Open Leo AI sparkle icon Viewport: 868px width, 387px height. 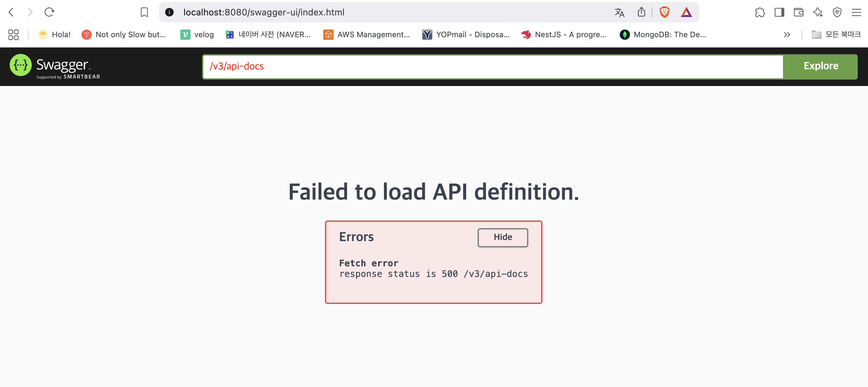click(818, 13)
